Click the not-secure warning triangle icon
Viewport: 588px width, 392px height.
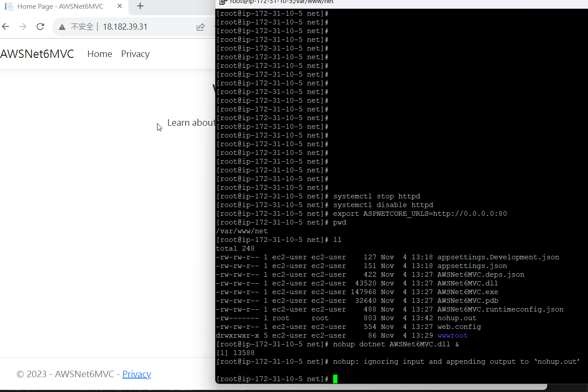[x=62, y=27]
